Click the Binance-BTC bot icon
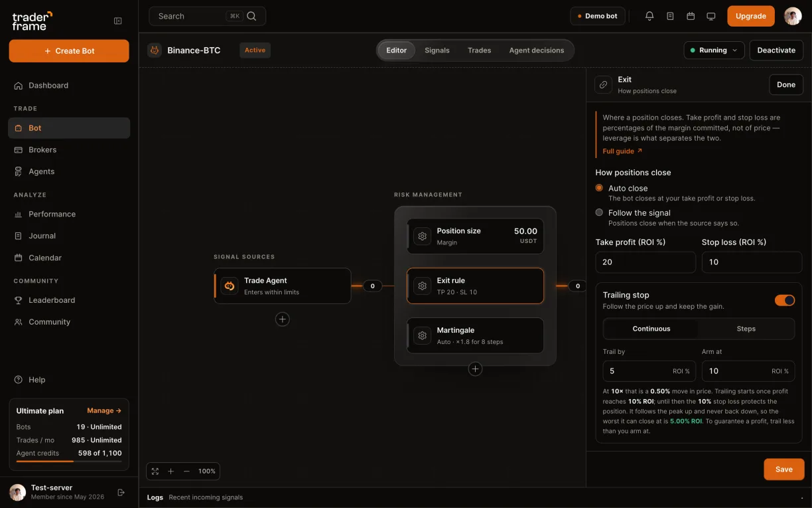Viewport: 812px width, 508px height. pos(155,50)
